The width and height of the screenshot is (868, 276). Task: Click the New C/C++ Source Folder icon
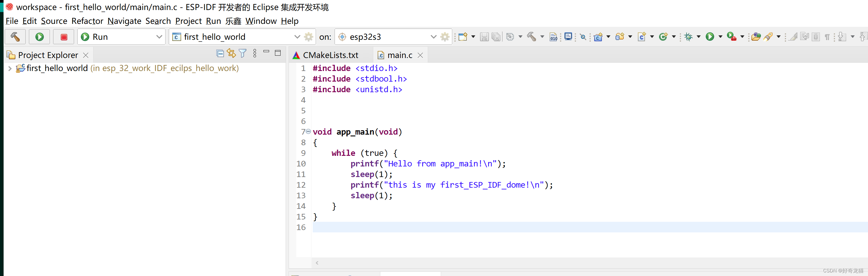620,37
